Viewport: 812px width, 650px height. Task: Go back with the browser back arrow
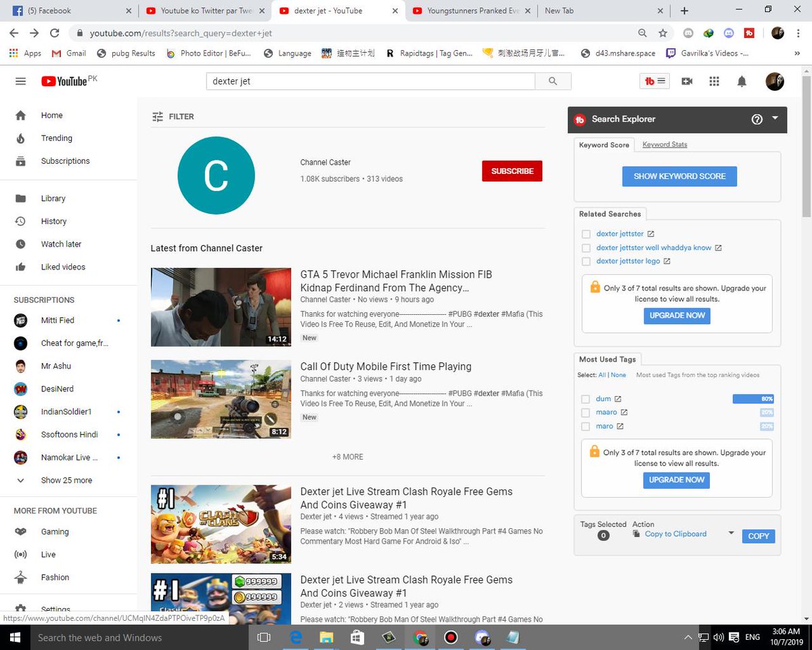point(14,32)
